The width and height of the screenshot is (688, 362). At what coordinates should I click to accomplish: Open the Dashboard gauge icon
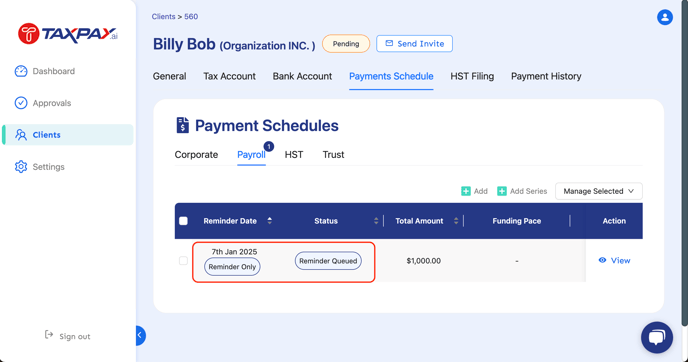[21, 71]
